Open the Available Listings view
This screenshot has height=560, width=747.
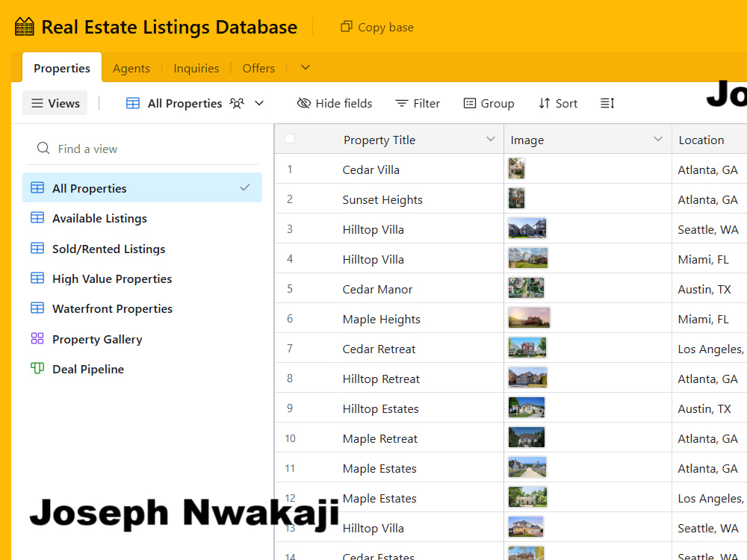tap(142, 218)
